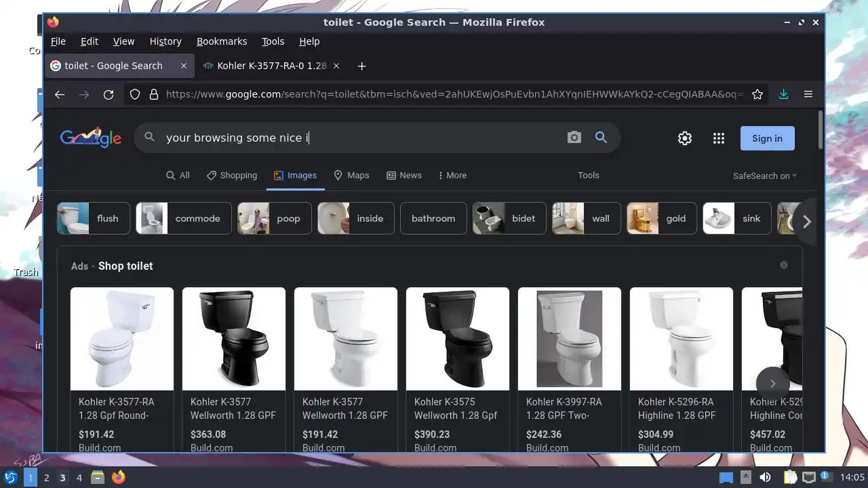Click the $242.36 price text
Image resolution: width=868 pixels, height=488 pixels.
(544, 434)
